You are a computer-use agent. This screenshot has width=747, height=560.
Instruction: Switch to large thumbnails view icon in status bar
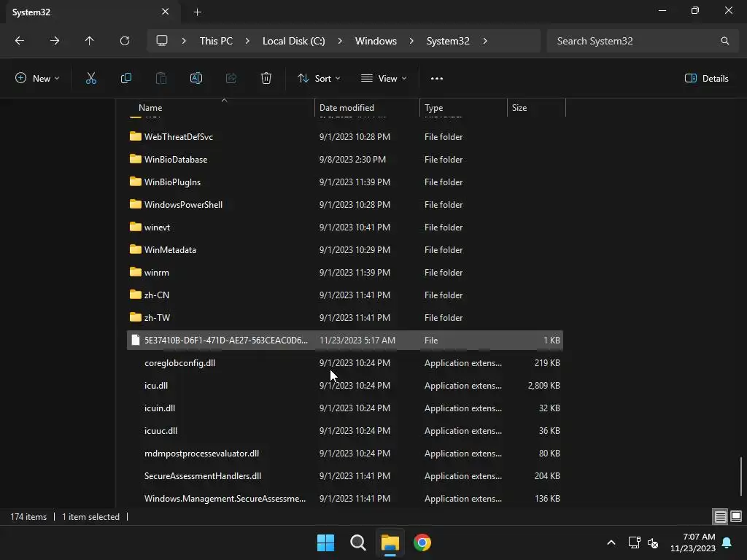point(736,517)
